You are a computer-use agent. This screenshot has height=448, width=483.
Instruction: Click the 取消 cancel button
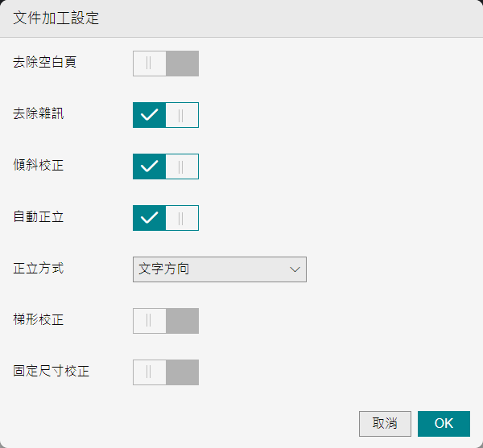click(x=385, y=424)
